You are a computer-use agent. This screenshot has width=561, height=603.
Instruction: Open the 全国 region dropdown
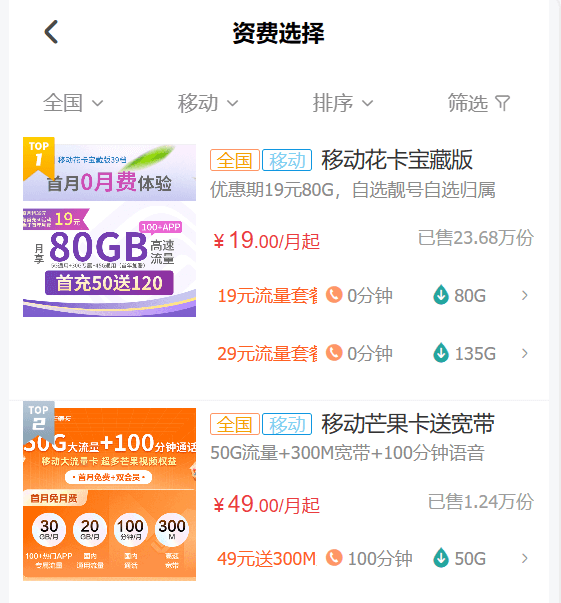[x=73, y=103]
